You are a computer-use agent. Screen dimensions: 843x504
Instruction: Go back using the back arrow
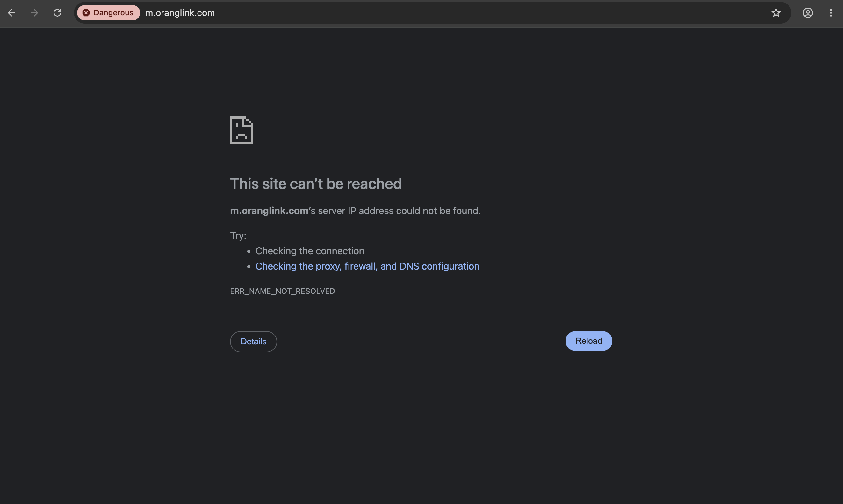point(11,13)
